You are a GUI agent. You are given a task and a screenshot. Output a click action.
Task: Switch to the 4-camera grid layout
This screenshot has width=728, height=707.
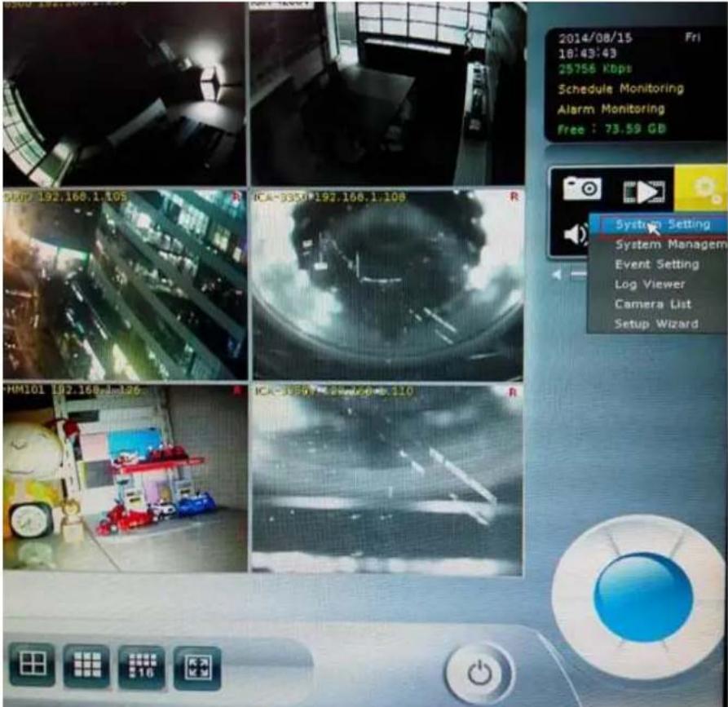coord(32,665)
